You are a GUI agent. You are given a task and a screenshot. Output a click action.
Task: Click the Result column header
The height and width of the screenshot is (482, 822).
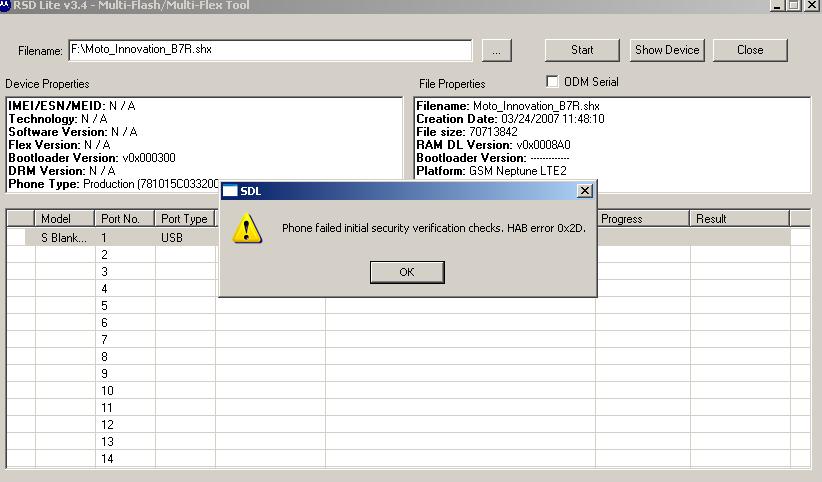coord(739,219)
